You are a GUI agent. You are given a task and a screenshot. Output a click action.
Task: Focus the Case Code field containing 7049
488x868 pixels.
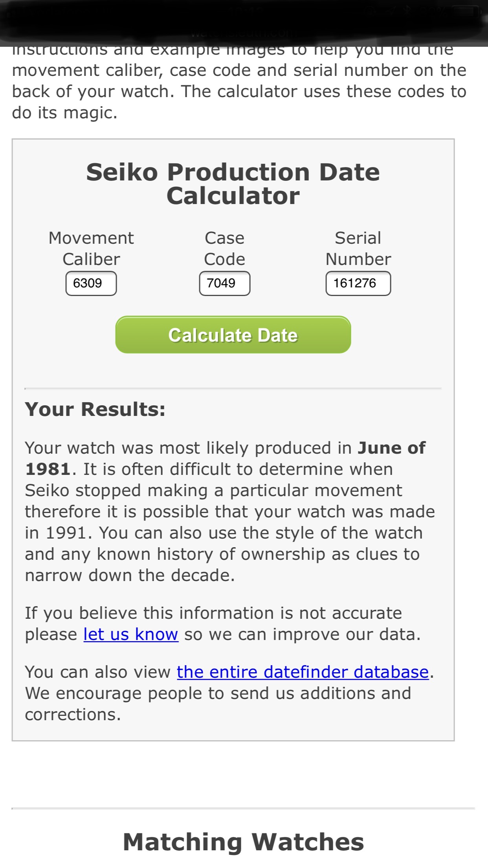224,283
